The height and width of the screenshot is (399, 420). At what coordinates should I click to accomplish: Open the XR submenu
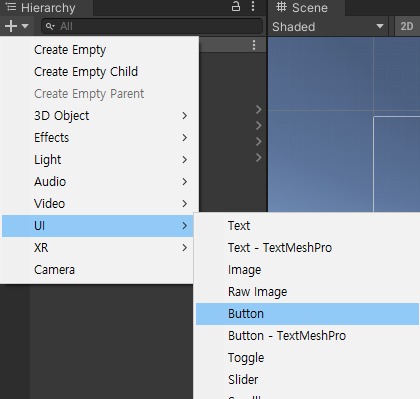point(98,248)
